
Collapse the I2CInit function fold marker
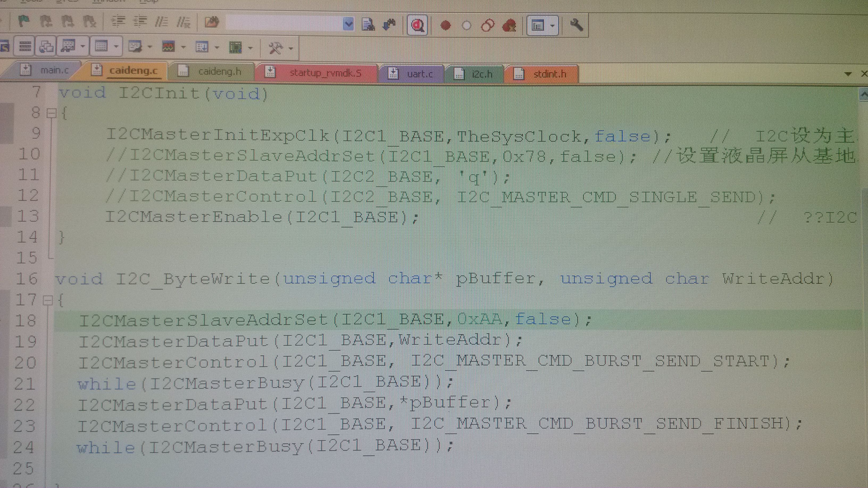click(51, 113)
